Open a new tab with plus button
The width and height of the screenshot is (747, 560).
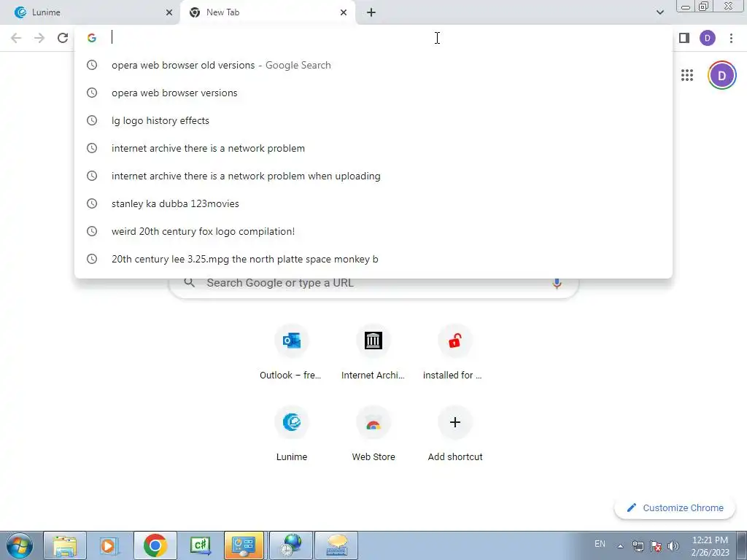pos(371,12)
